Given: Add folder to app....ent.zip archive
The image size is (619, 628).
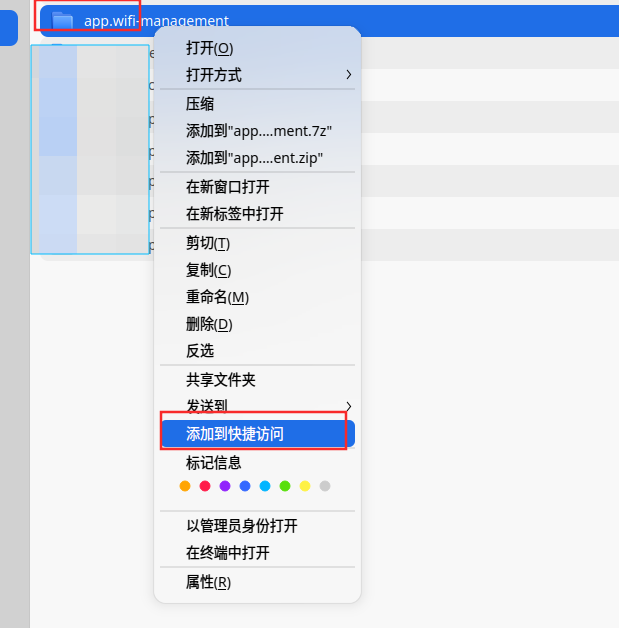Looking at the screenshot, I should [x=257, y=158].
